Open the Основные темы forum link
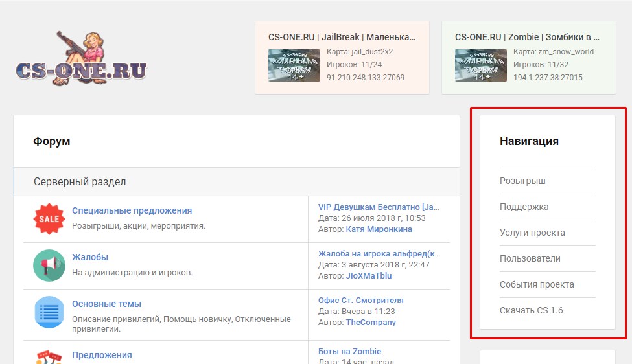This screenshot has height=364, width=632. click(x=106, y=304)
